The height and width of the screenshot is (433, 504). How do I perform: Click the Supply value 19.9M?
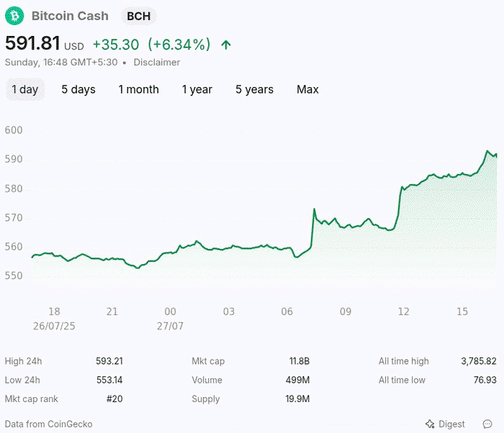click(297, 399)
